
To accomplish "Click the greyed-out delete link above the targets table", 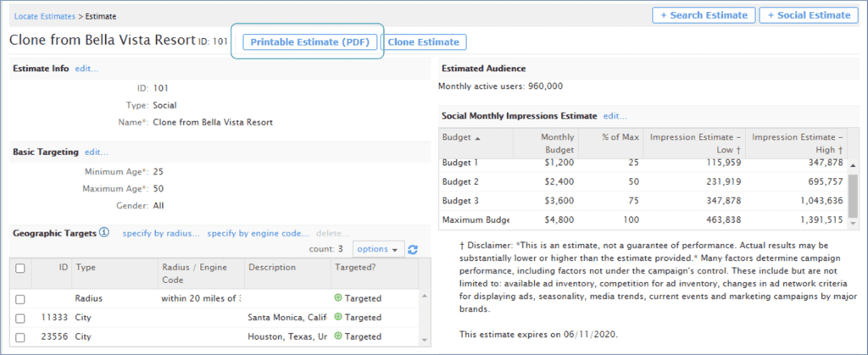I will [x=332, y=233].
